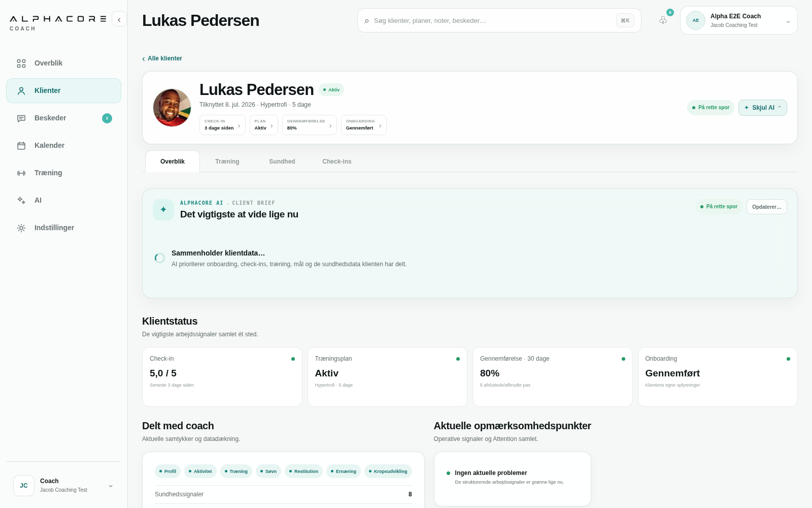Go to Klienter in the sidebar

(63, 90)
